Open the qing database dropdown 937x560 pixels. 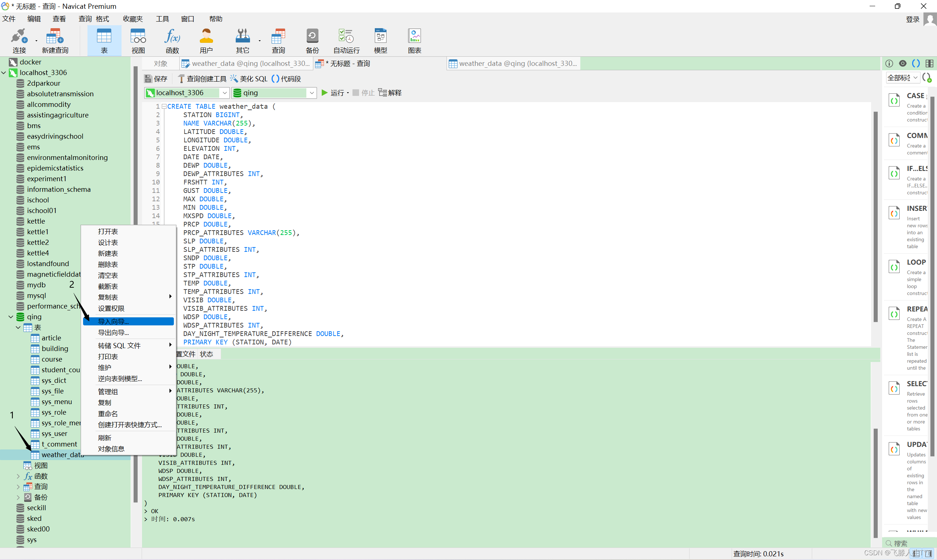(312, 93)
